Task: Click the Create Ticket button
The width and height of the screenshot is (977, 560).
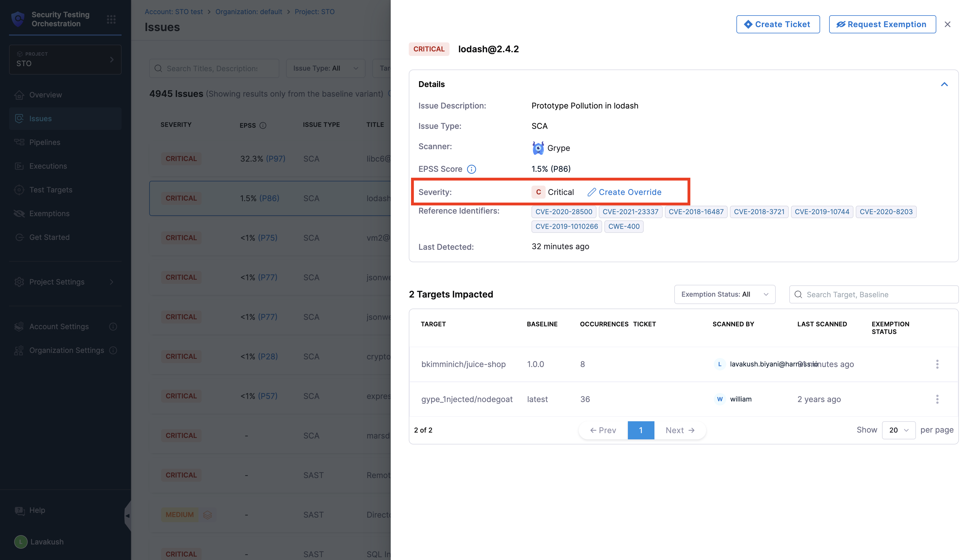Action: coord(778,24)
